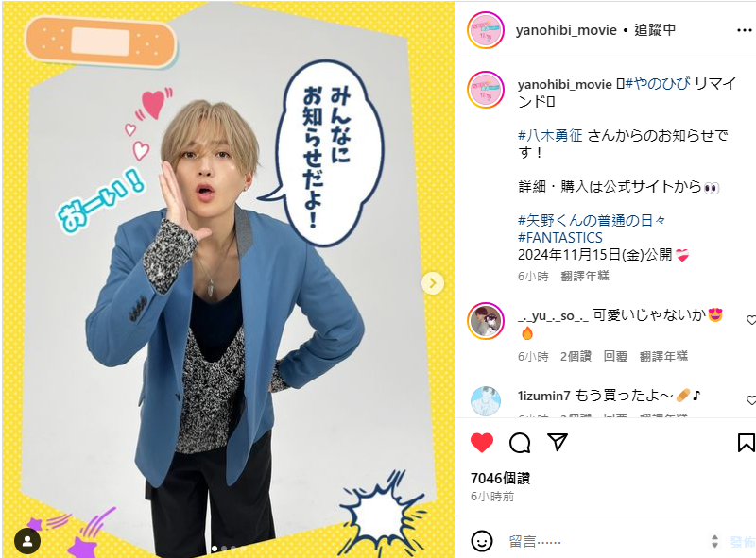Open hashtag #八木勇征

coord(550,135)
